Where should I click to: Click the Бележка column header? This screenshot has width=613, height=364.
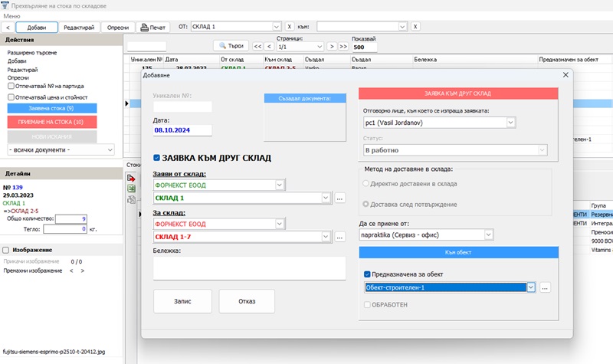click(425, 60)
